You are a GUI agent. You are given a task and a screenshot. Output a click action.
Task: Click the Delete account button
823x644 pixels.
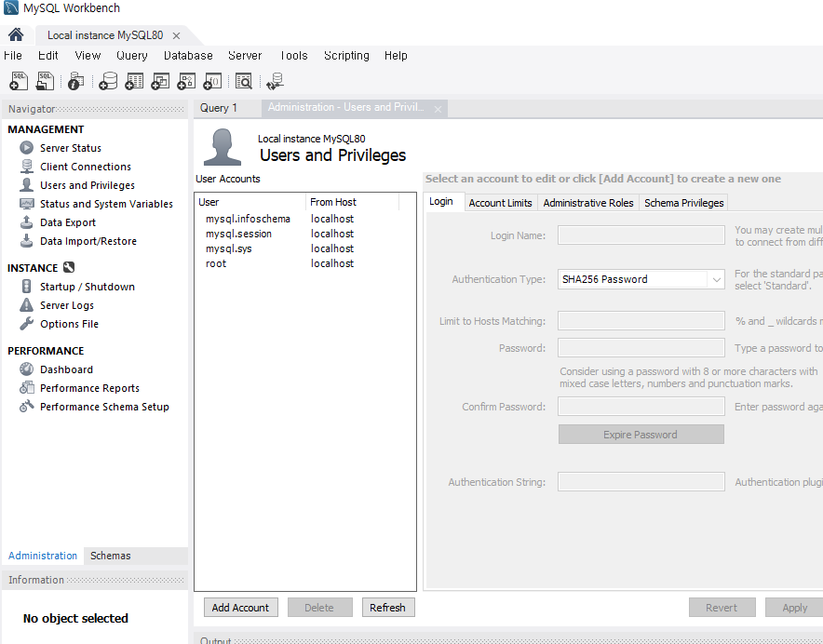319,608
